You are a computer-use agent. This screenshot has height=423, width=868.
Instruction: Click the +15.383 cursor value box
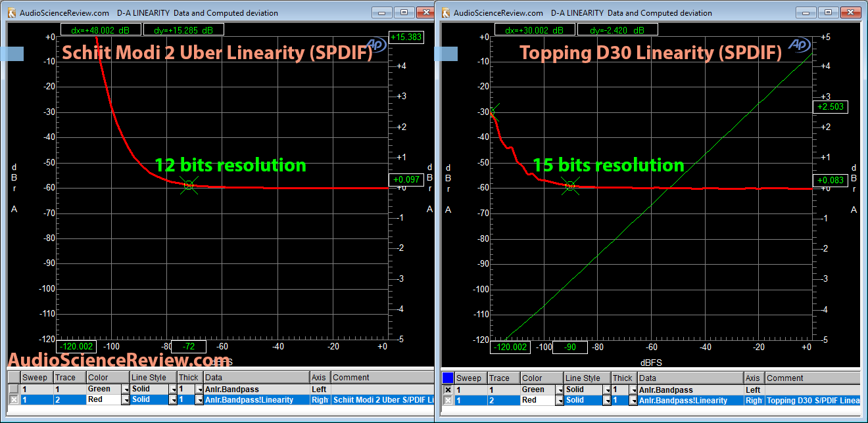click(406, 37)
